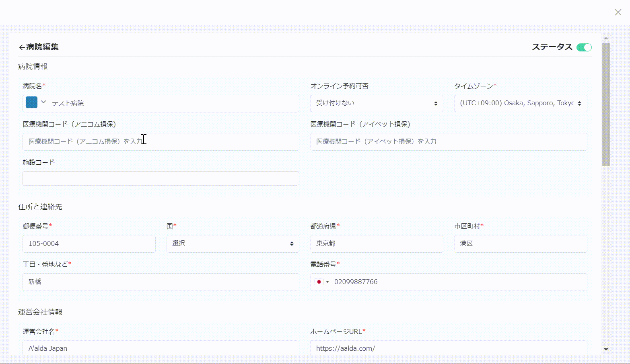Focus the 医療機関コード（アニコム損保） input
The width and height of the screenshot is (630, 364).
pyautogui.click(x=161, y=142)
